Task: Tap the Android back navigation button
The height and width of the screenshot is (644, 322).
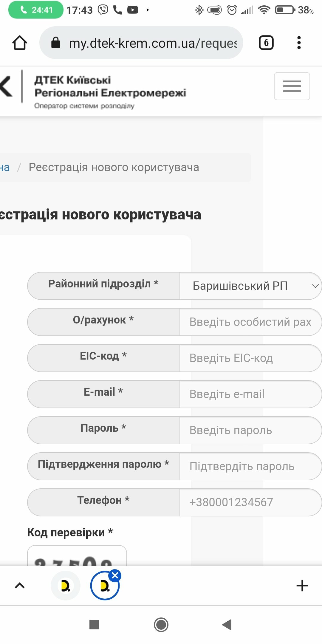Action: 227,624
